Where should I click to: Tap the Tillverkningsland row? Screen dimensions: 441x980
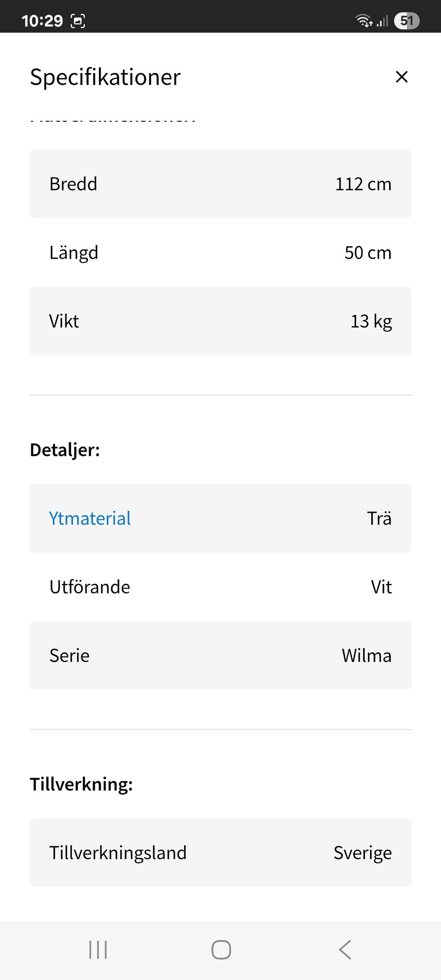click(220, 853)
